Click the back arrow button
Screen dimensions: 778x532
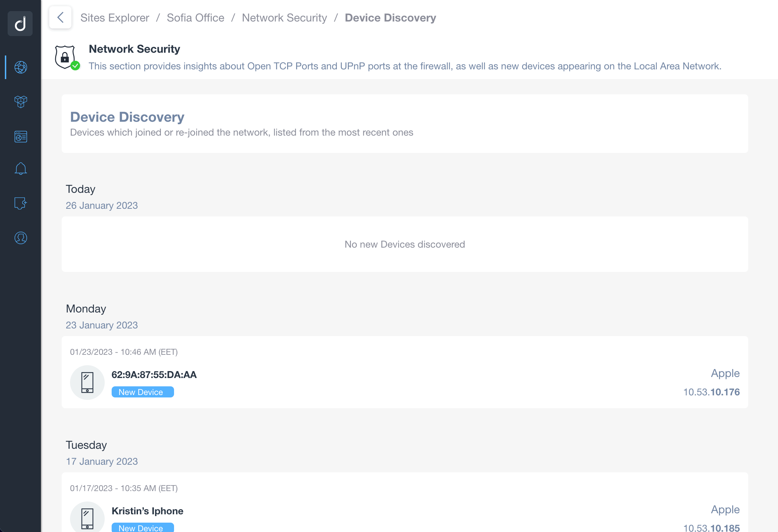[x=60, y=17]
